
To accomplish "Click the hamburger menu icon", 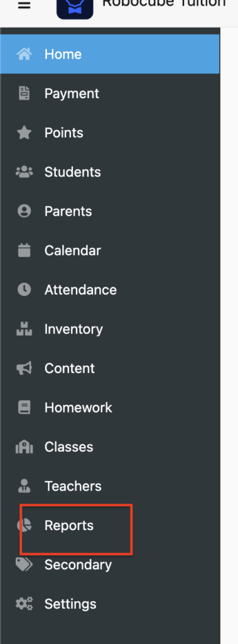I will point(24,6).
